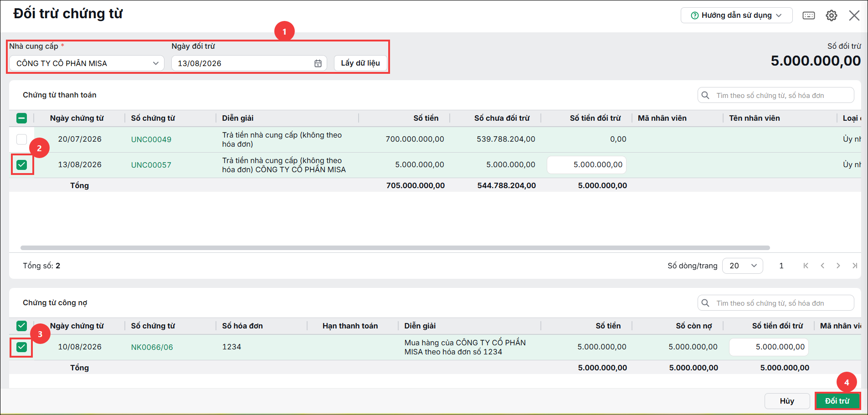Click Số tiền đối trừ header in payment table
Screen dimensions: 868x415
[596, 118]
